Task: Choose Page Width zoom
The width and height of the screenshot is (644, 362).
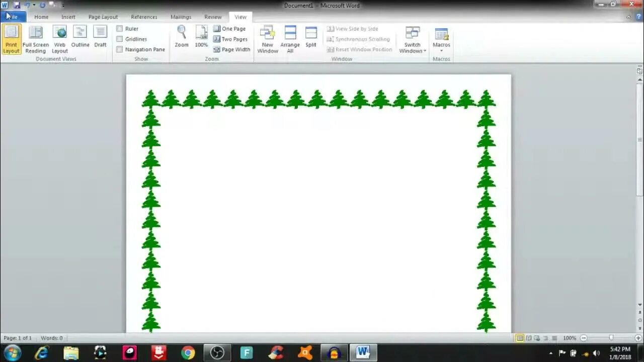Action: pyautogui.click(x=231, y=49)
